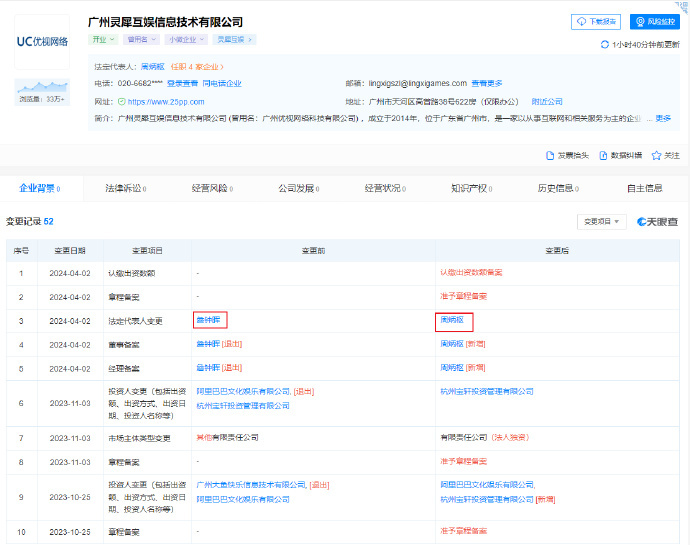The height and width of the screenshot is (545, 690).
Task: Click the green verified icon before website URL
Action: (122, 102)
